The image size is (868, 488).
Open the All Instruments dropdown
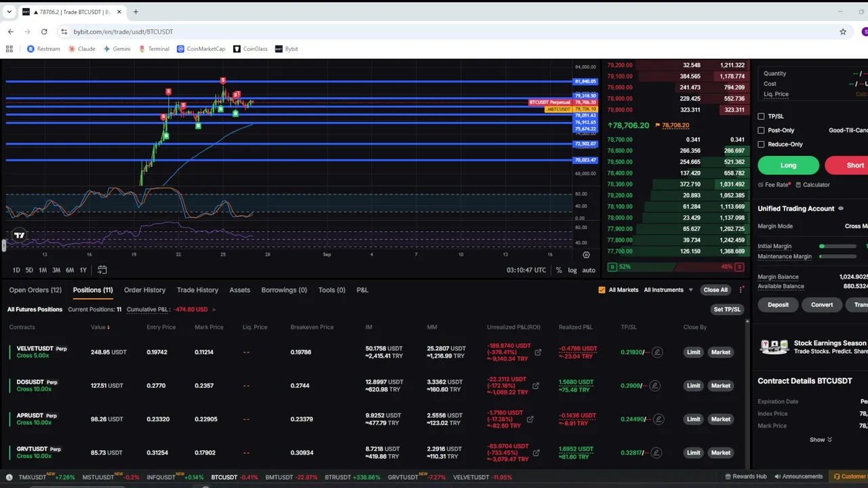(668, 290)
